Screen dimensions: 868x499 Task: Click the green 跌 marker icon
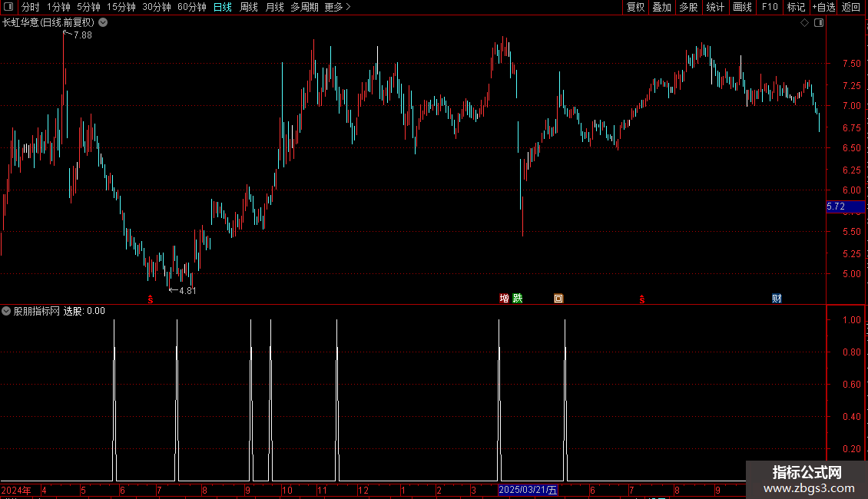518,299
